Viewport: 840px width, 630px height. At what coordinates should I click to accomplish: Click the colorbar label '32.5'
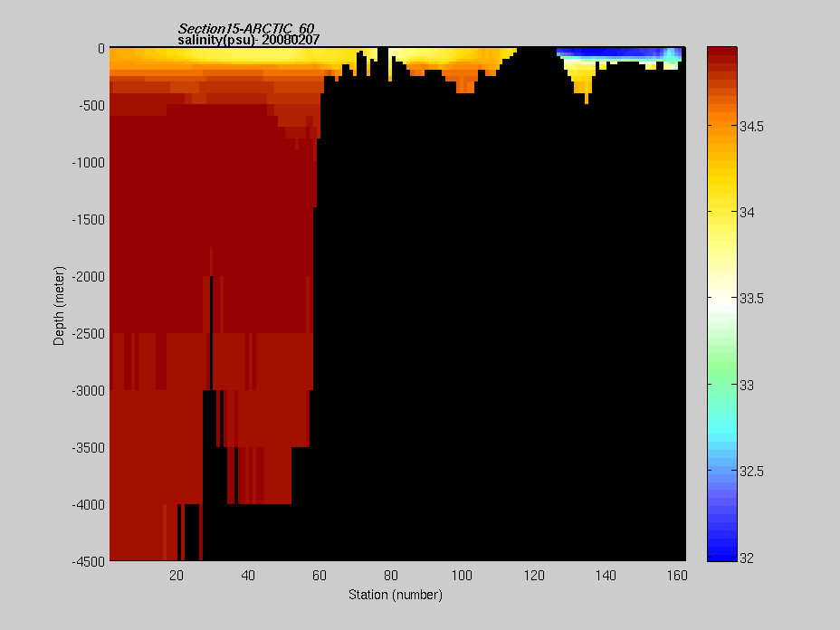point(751,472)
